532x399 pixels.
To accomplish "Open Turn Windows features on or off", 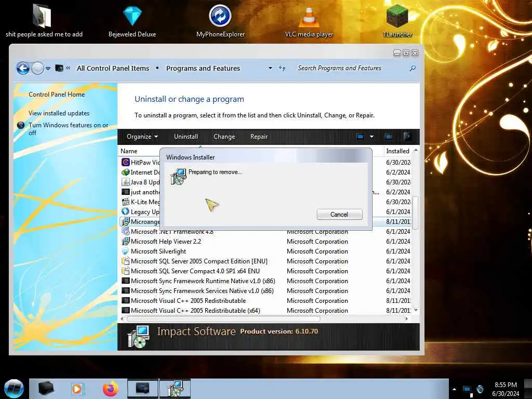I will (x=68, y=129).
